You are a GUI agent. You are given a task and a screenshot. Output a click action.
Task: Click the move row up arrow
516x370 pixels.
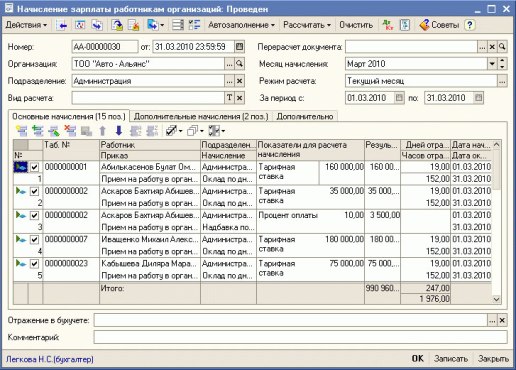point(103,131)
